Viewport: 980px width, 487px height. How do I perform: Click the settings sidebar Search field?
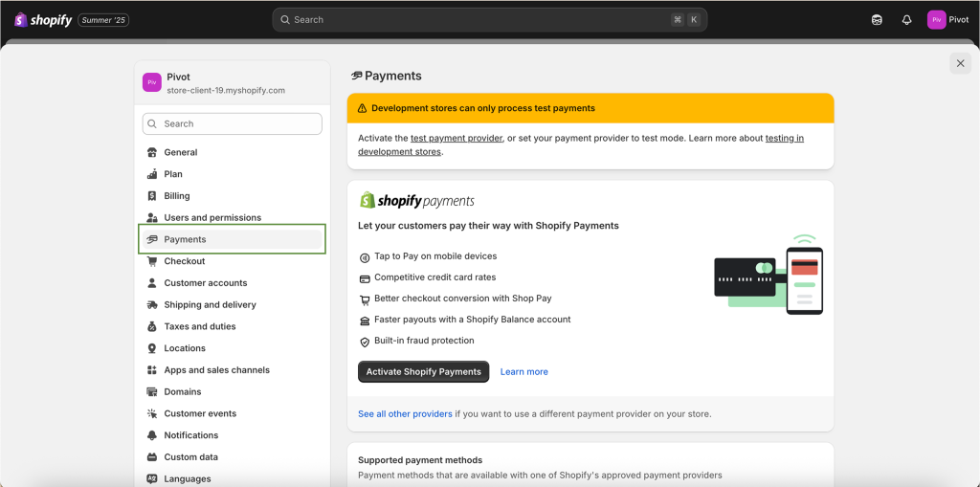pos(232,123)
